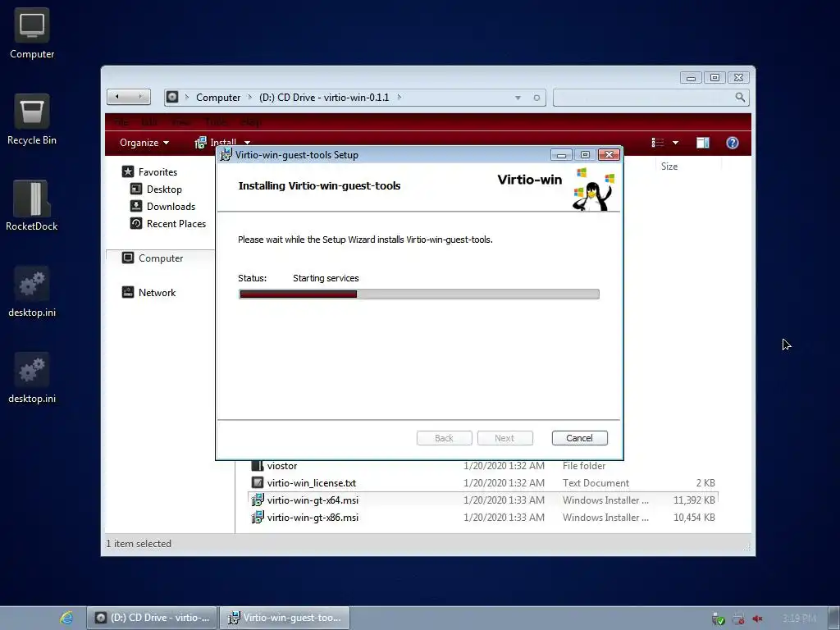Click the Network icon in navigation pane

click(127, 292)
